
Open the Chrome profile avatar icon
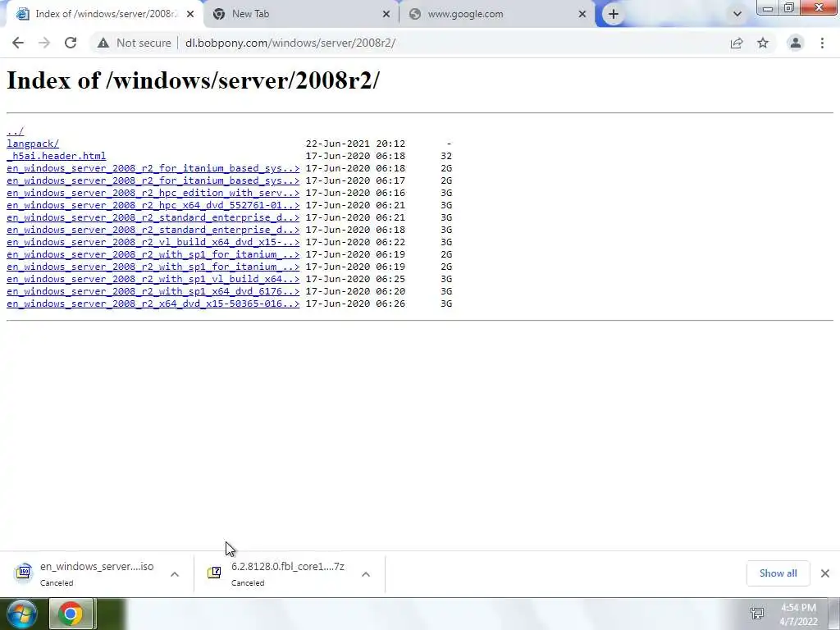(x=796, y=43)
